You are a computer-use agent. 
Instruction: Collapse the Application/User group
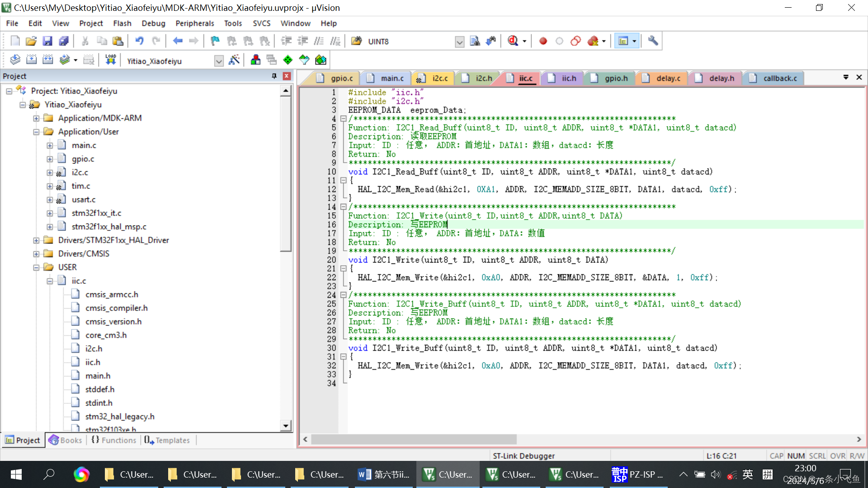coord(36,132)
